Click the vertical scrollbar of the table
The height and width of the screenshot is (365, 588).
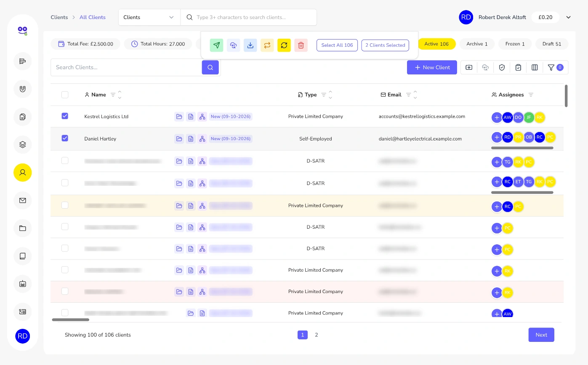coord(566,96)
